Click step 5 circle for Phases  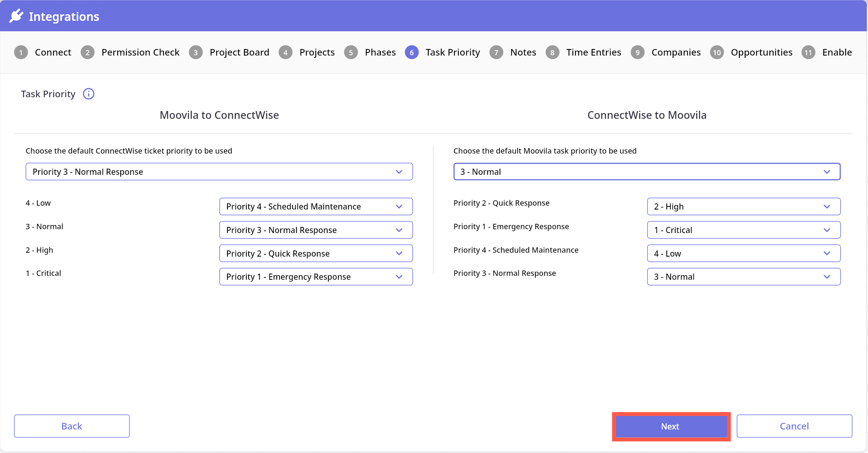coord(351,52)
